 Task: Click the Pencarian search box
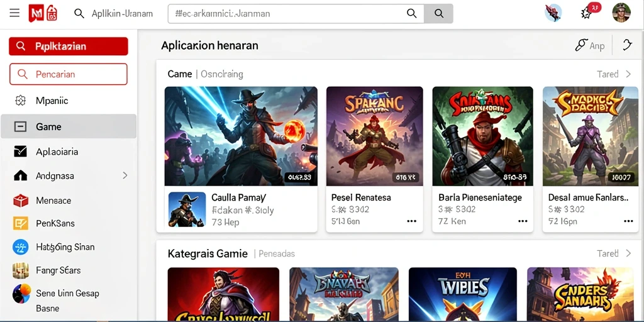point(69,74)
